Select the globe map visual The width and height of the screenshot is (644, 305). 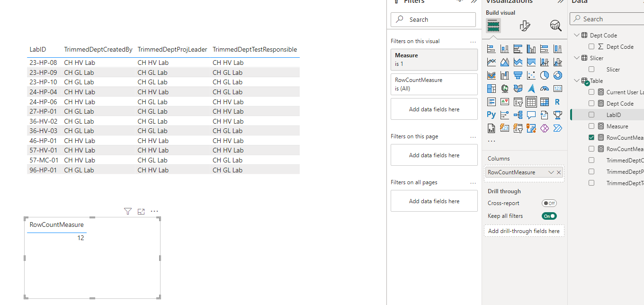click(504, 89)
